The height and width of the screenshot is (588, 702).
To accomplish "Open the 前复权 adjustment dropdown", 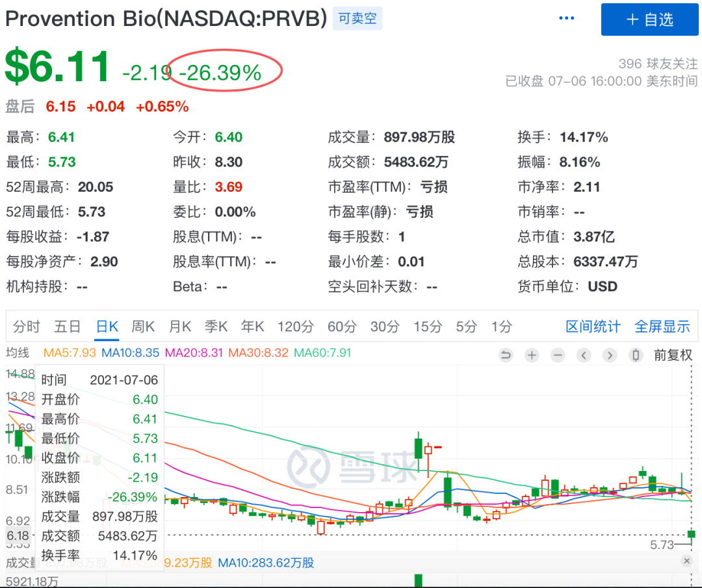I will (673, 355).
